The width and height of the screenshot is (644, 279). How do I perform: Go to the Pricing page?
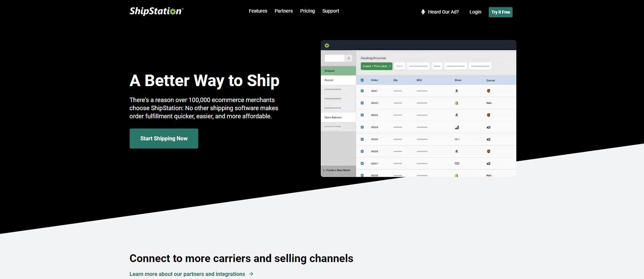307,11
